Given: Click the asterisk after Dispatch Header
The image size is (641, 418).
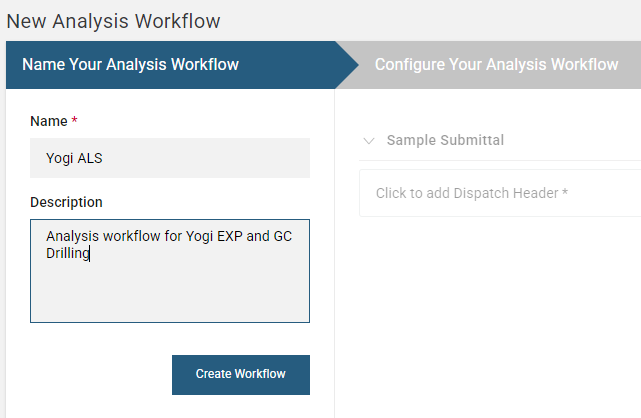Looking at the screenshot, I should 565,192.
